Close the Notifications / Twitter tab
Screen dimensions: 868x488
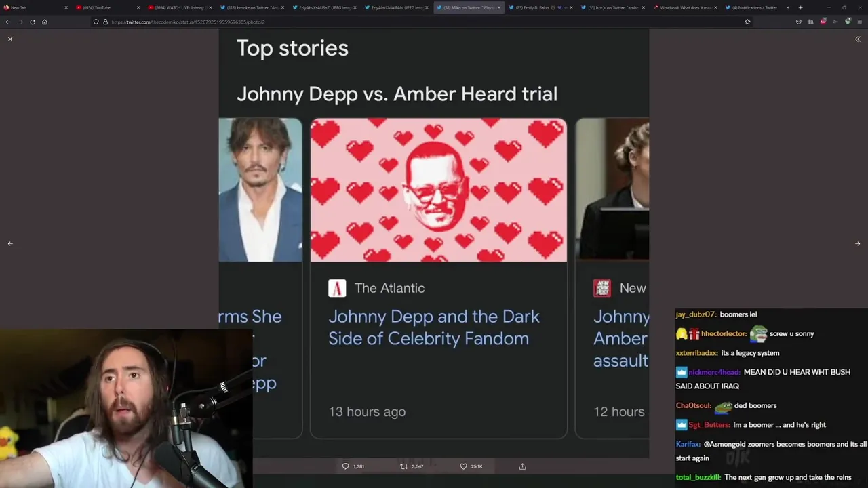coord(787,7)
